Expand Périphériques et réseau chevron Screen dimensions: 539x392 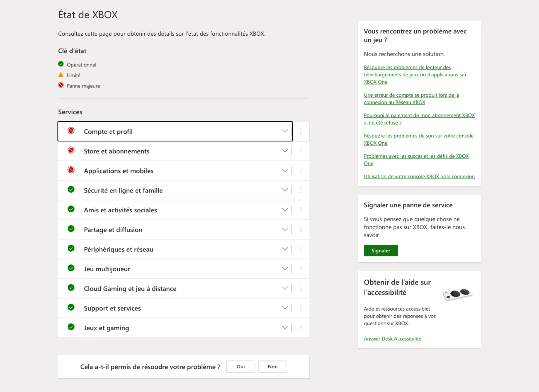pyautogui.click(x=285, y=249)
